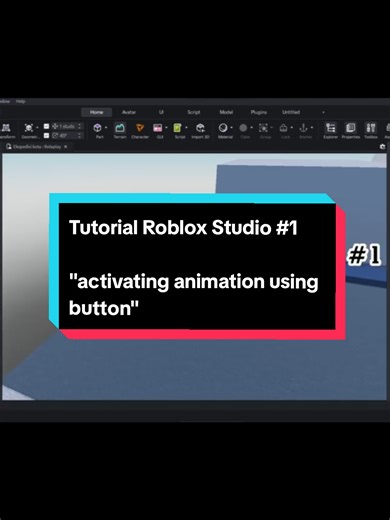Screen dimensions: 390x520
Task: Expand the Group dropdown arrow
Action: click(x=272, y=128)
